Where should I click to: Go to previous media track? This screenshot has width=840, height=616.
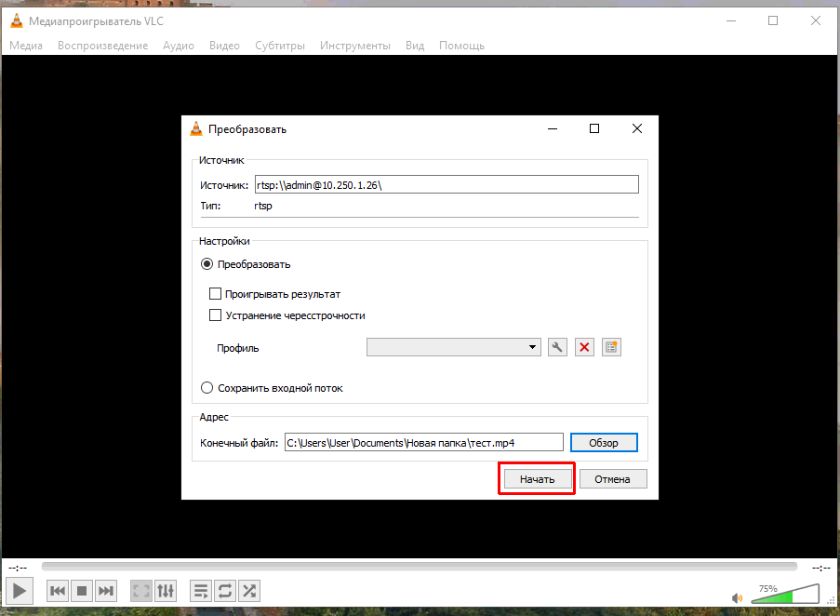click(x=58, y=591)
